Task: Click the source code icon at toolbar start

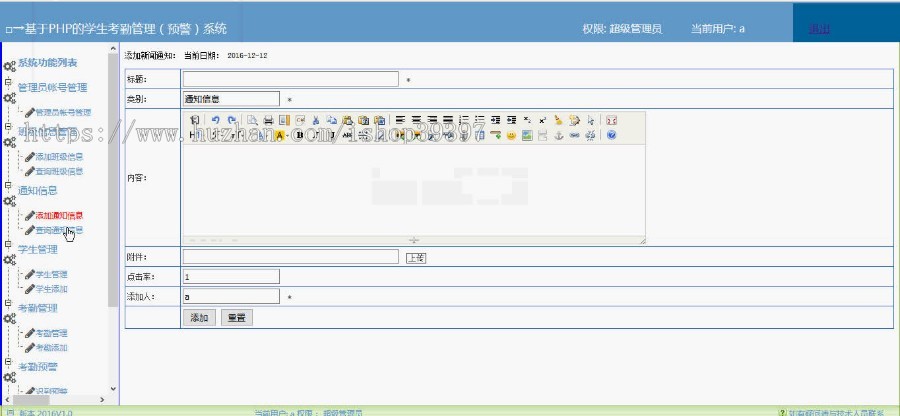Action: point(195,120)
